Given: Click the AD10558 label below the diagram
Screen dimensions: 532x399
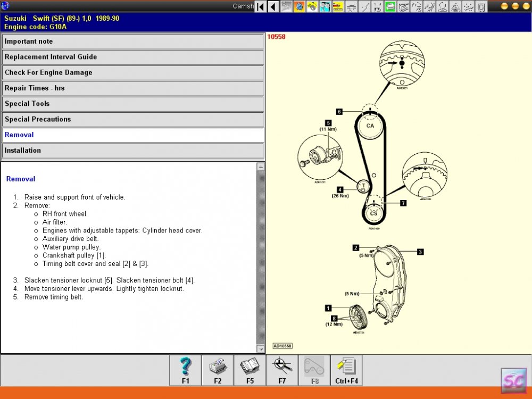Looking at the screenshot, I should coord(282,346).
